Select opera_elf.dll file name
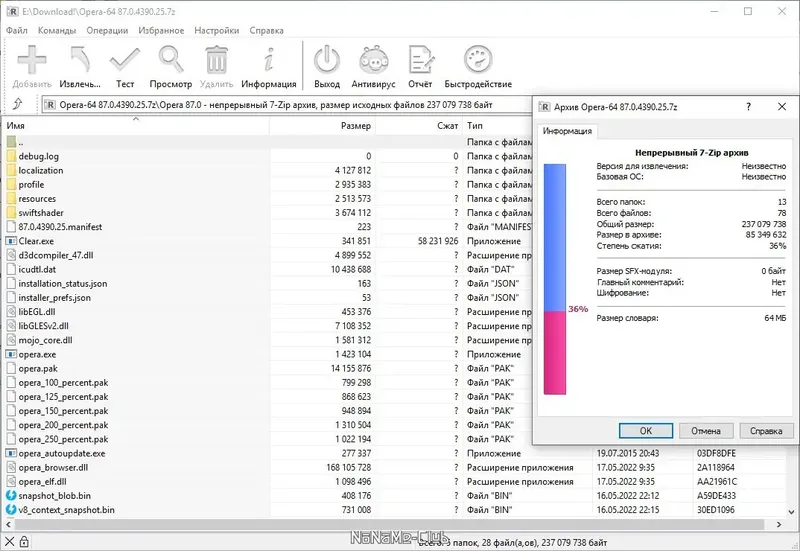The width and height of the screenshot is (800, 551). pos(42,482)
